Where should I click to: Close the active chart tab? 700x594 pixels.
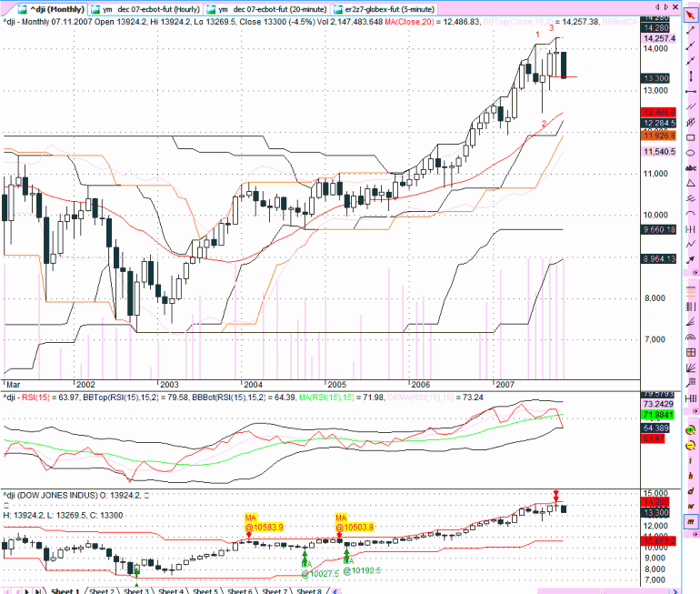coord(675,7)
